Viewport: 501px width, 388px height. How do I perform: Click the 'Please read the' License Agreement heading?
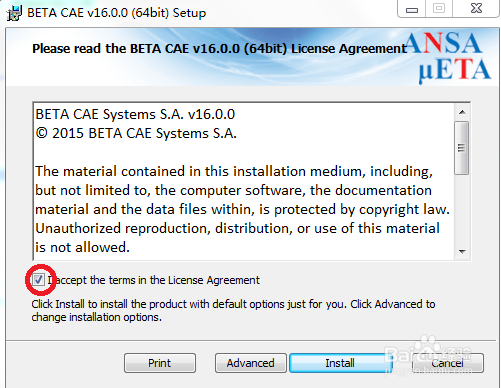click(x=219, y=49)
